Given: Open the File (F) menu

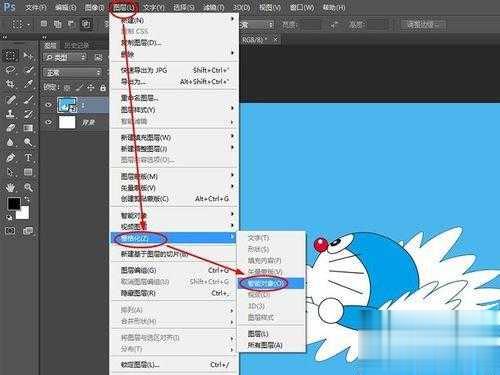Looking at the screenshot, I should click(36, 7).
